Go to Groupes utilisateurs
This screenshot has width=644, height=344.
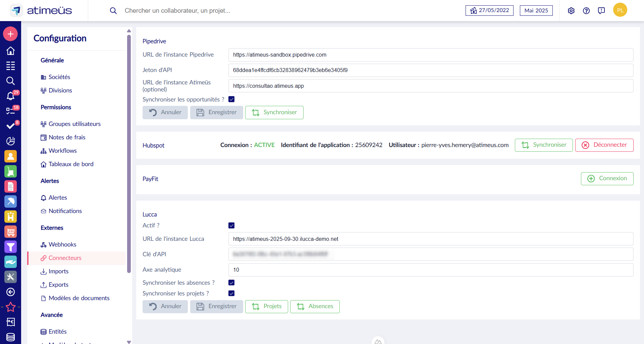(70, 124)
